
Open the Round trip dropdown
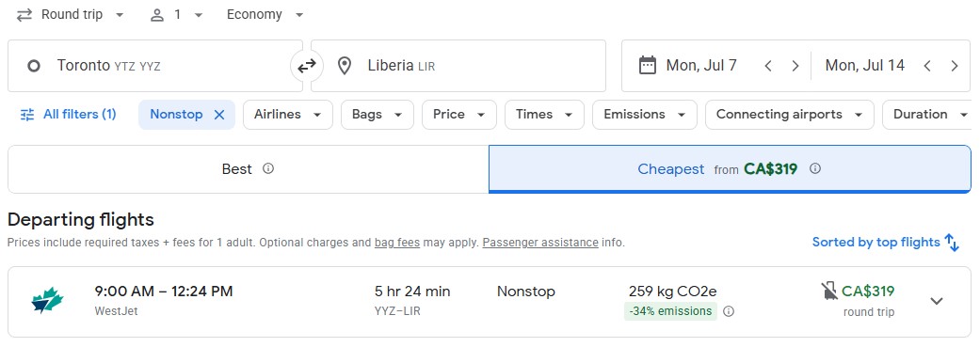(70, 15)
